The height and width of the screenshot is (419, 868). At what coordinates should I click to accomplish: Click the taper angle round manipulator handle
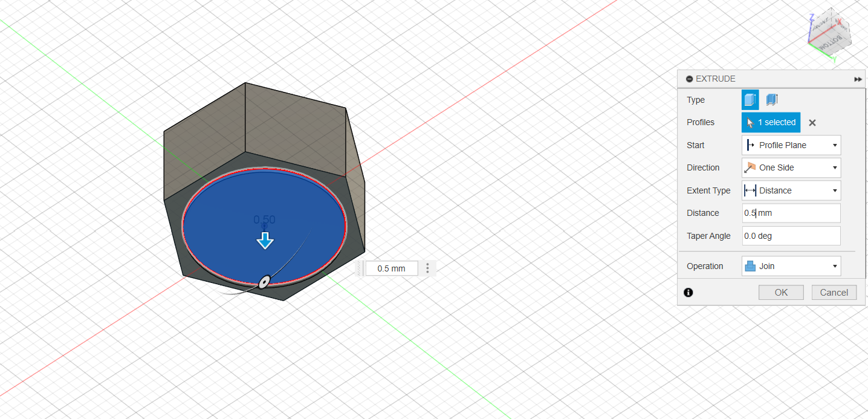click(x=264, y=282)
